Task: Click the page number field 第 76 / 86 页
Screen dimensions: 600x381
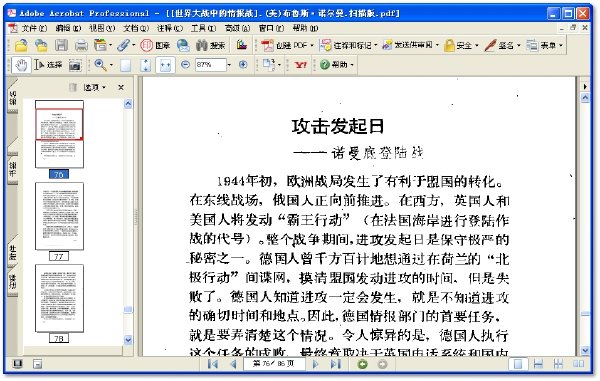Action: (274, 364)
